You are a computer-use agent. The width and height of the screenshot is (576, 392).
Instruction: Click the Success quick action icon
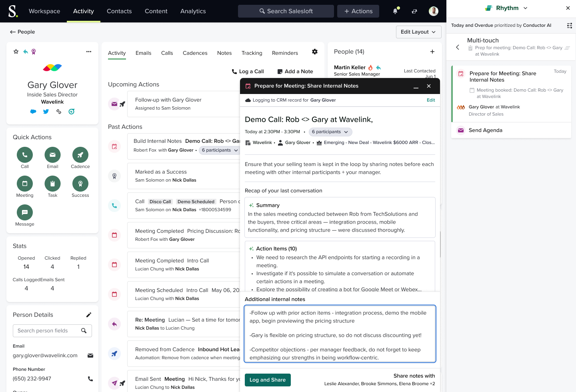(x=80, y=184)
